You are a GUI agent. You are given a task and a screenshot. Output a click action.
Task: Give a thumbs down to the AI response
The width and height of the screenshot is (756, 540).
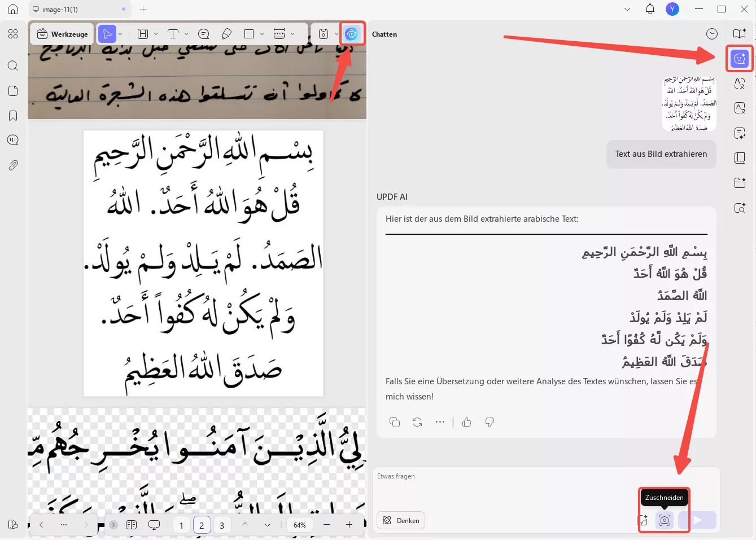[489, 422]
